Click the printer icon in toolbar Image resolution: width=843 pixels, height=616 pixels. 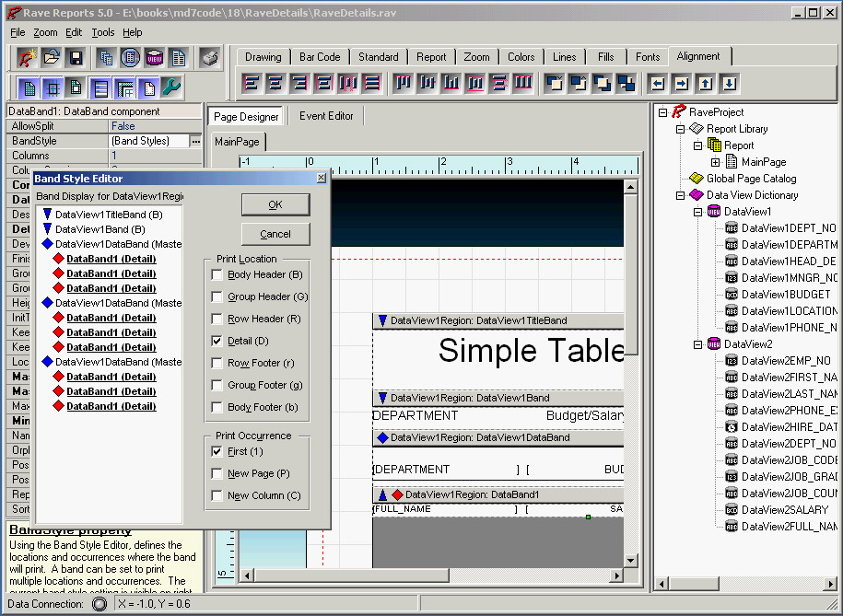pyautogui.click(x=210, y=58)
